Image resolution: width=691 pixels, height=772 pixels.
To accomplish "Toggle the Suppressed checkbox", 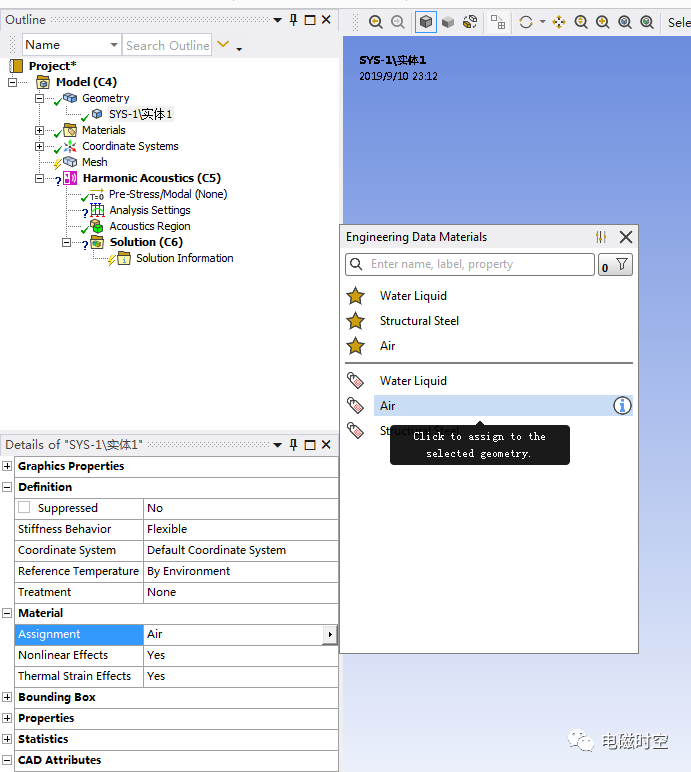I will click(x=24, y=507).
